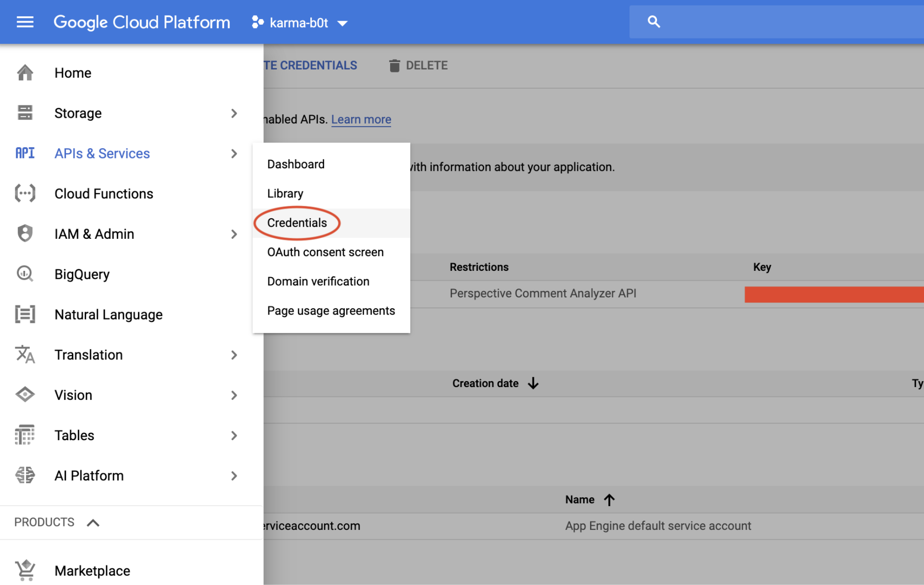
Task: Click the search magnifier icon
Action: tap(654, 22)
